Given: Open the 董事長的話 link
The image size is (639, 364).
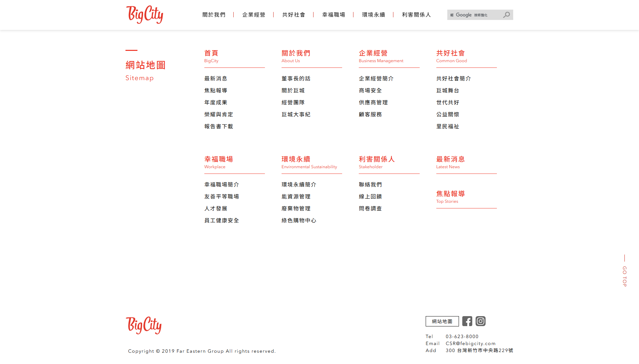Looking at the screenshot, I should tap(296, 78).
